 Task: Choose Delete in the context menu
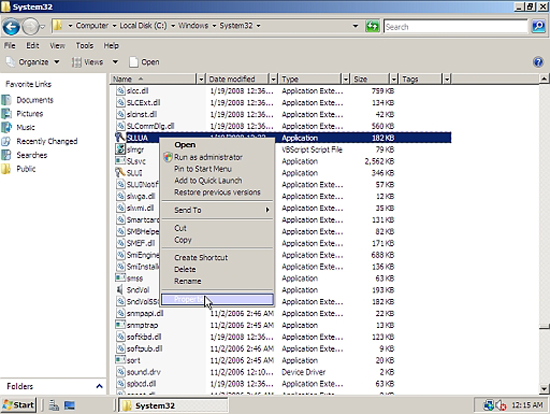coord(217,269)
